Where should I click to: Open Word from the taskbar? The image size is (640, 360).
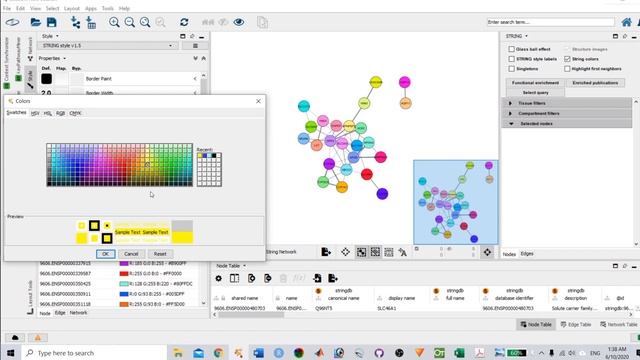click(258, 353)
